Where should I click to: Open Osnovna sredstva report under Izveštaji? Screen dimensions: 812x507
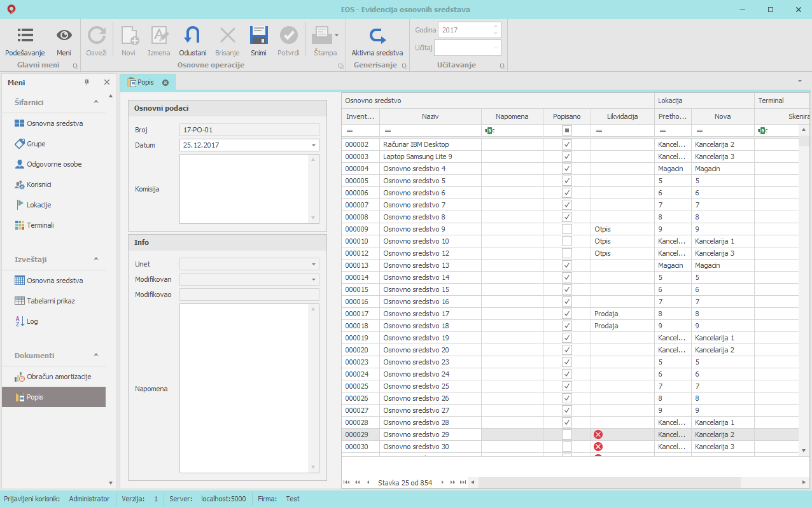tap(53, 281)
